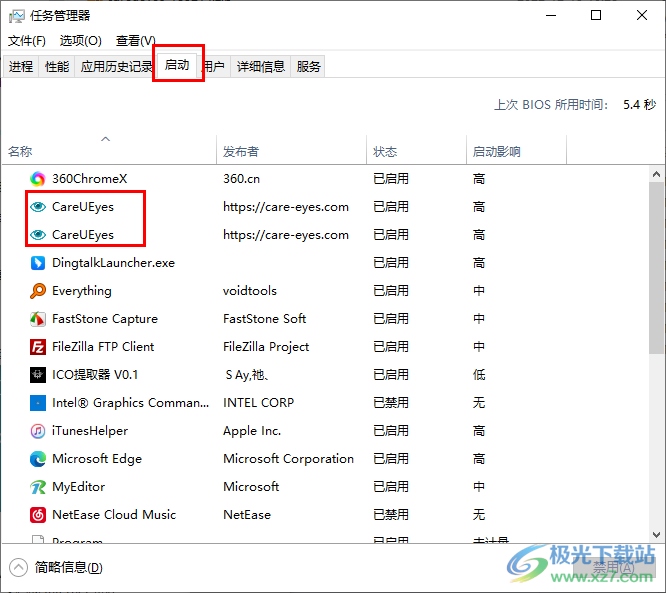Click publisher Apple Inc.
The image size is (666, 593).
tap(252, 431)
